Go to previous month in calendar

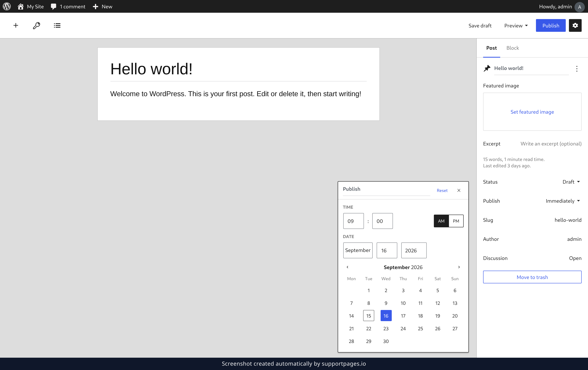click(347, 267)
